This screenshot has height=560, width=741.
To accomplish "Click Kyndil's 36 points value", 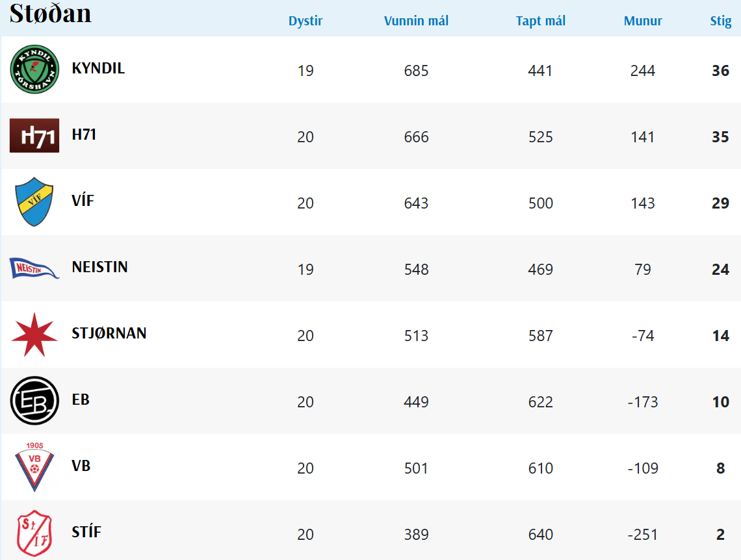I will click(x=720, y=71).
